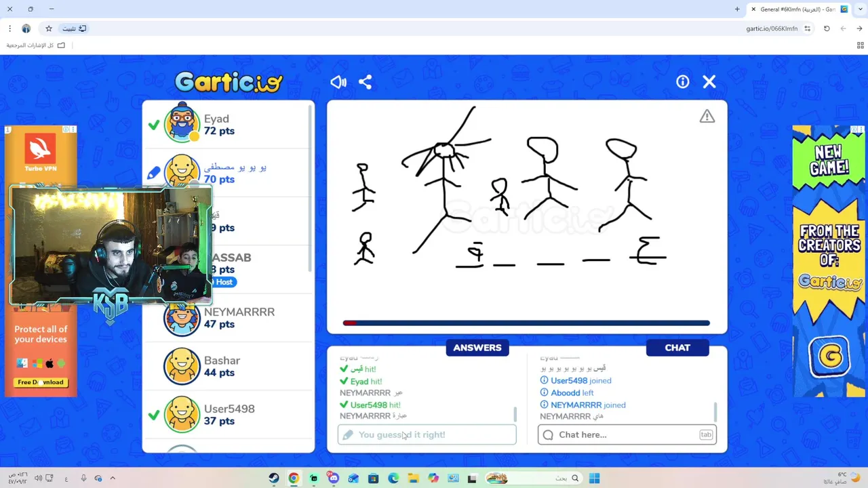Click the chat panel scrollbar
Screen dimensions: 868x488
coord(715,411)
